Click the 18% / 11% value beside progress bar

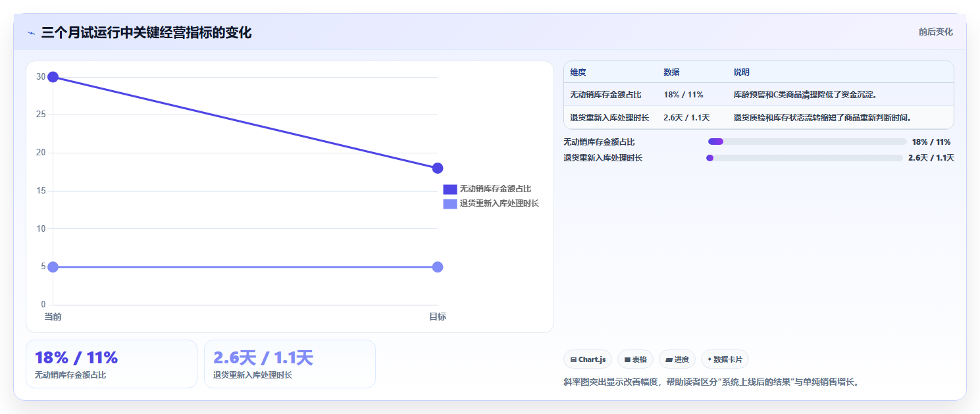tap(931, 142)
